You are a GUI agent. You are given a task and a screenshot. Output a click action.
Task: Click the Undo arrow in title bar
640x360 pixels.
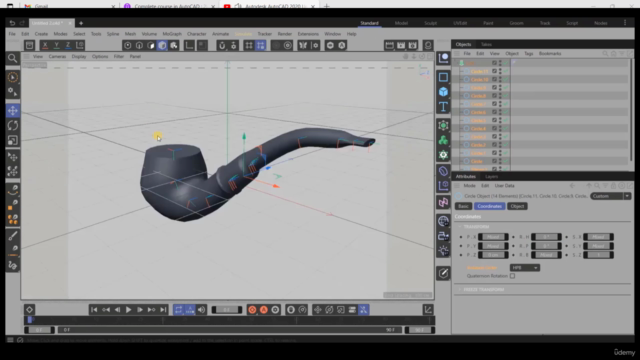coord(12,23)
